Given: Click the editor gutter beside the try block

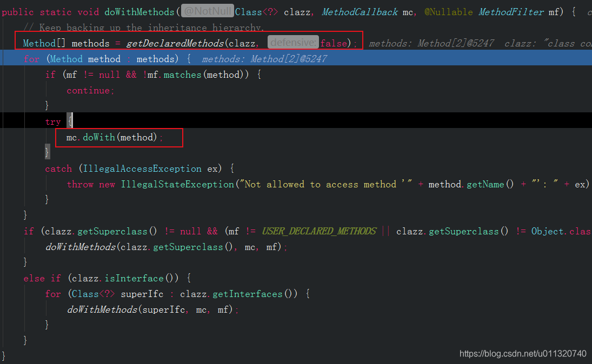Looking at the screenshot, I should (x=14, y=121).
